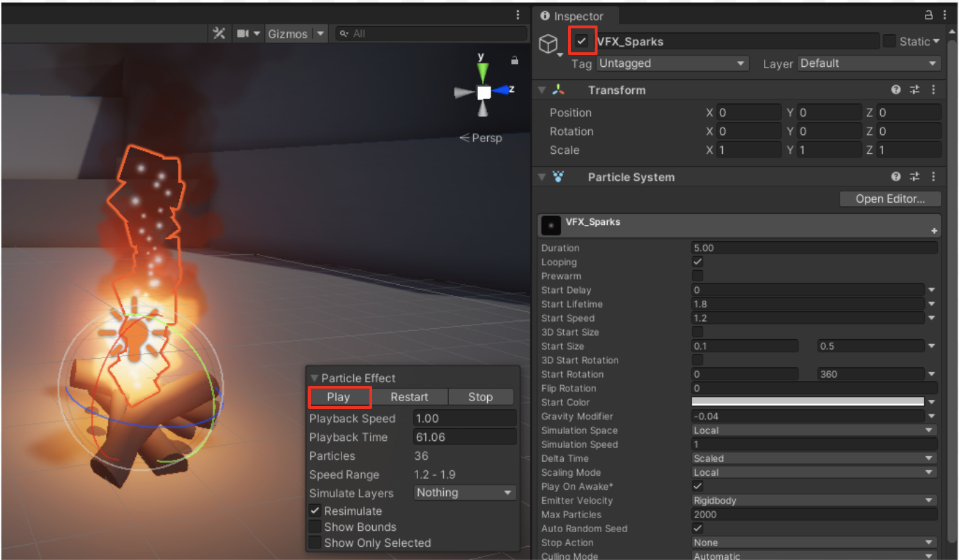Select the Inspector tab

[x=571, y=16]
